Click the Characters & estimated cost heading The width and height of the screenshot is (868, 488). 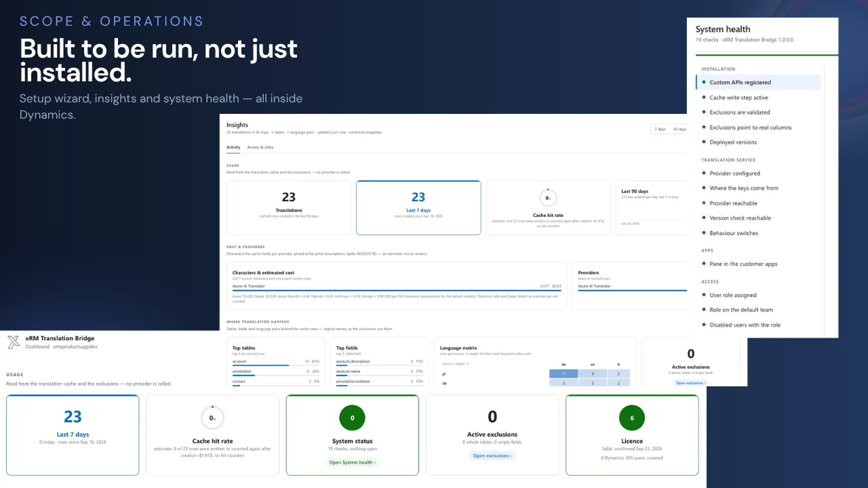[x=262, y=272]
